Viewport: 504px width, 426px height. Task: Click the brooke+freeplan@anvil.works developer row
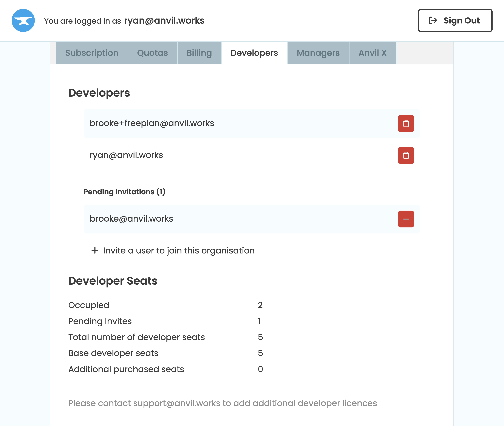(x=152, y=123)
